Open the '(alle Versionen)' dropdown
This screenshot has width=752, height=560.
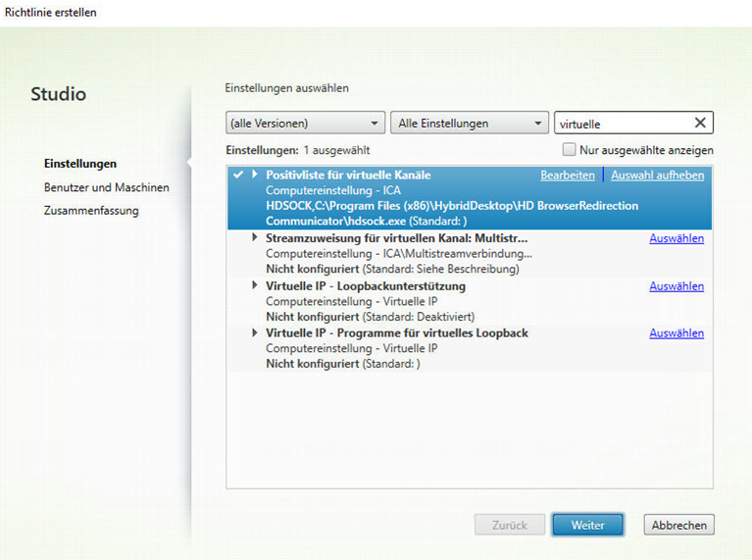point(304,124)
